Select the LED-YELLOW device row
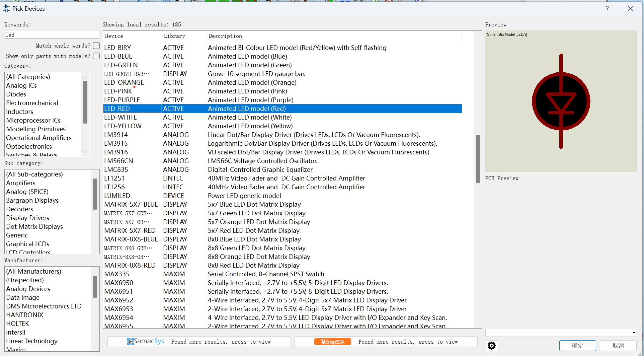Image resolution: width=644 pixels, height=356 pixels. point(283,126)
